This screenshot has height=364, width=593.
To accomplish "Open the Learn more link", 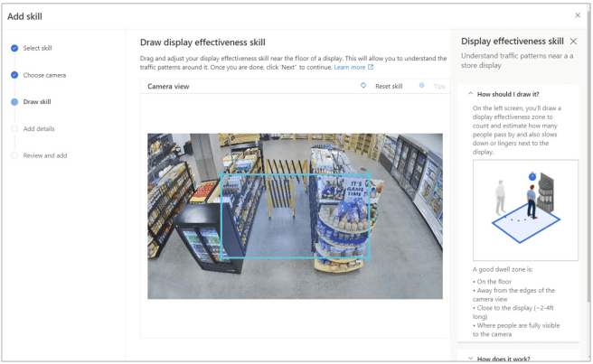I will [x=349, y=67].
